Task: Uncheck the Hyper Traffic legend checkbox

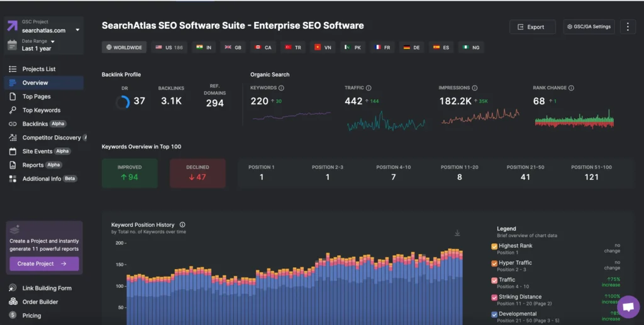Action: coord(494,263)
